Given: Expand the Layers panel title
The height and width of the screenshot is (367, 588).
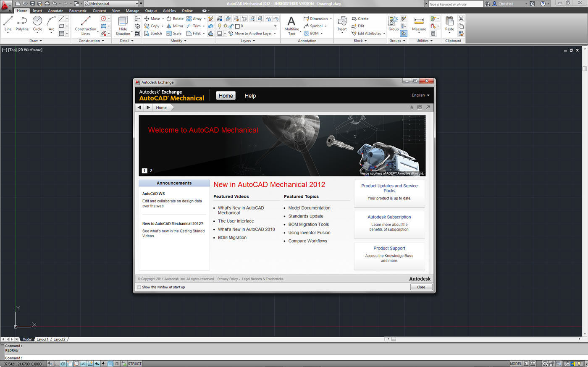Looking at the screenshot, I should tap(247, 41).
